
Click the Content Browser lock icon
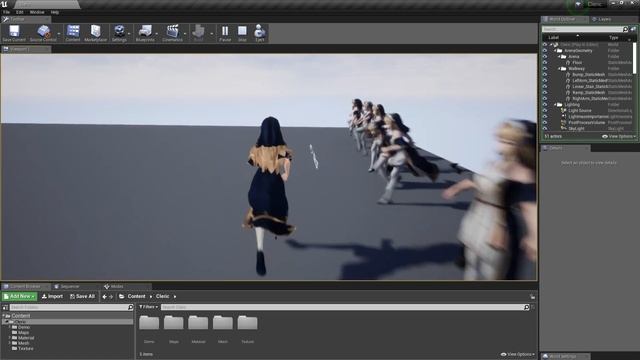[x=532, y=297]
